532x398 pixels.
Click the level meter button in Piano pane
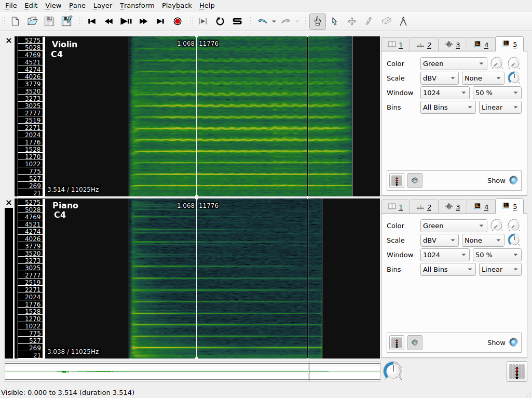(397, 342)
